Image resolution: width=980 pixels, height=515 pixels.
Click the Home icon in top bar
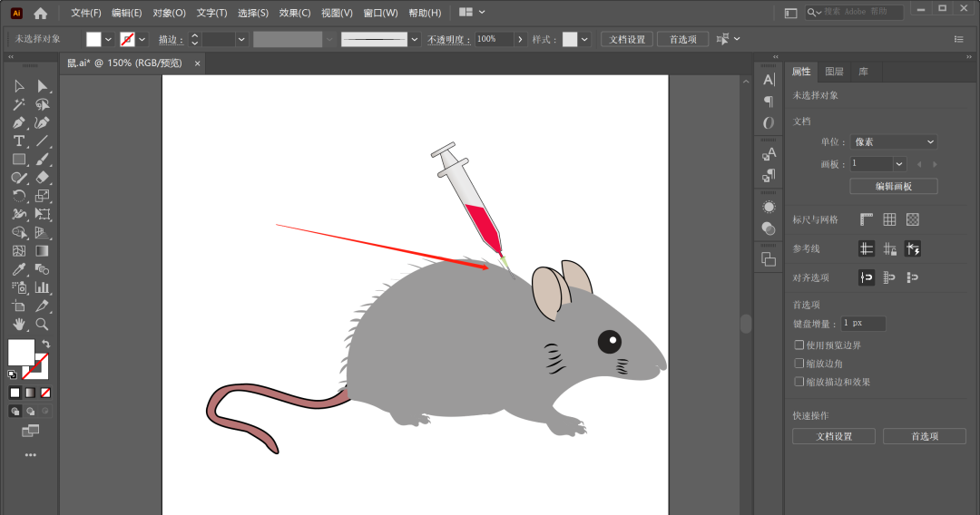tap(40, 13)
